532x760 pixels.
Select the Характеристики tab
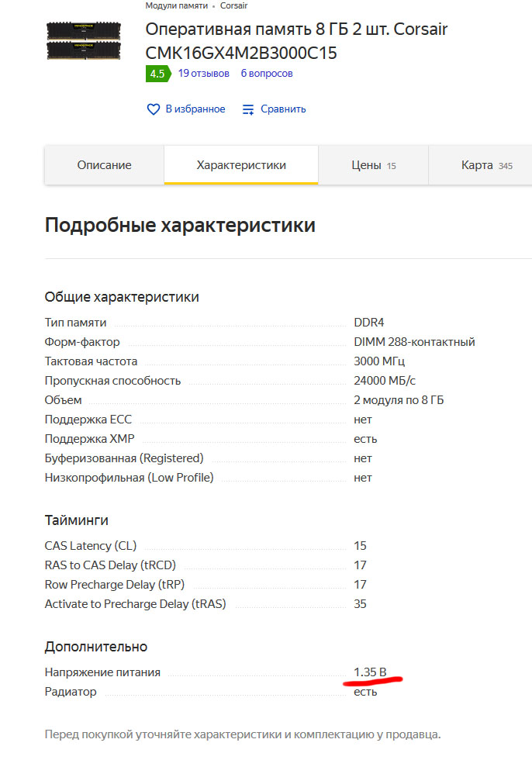(241, 164)
